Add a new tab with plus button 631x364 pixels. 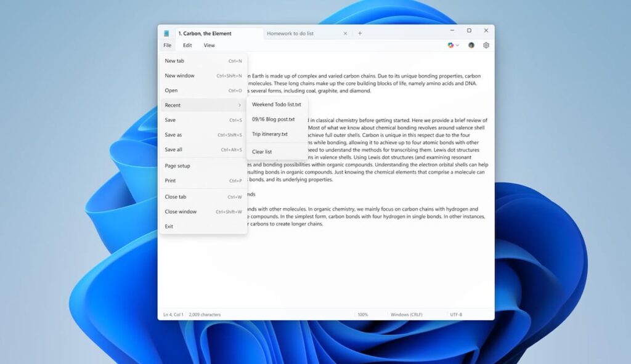click(x=360, y=33)
